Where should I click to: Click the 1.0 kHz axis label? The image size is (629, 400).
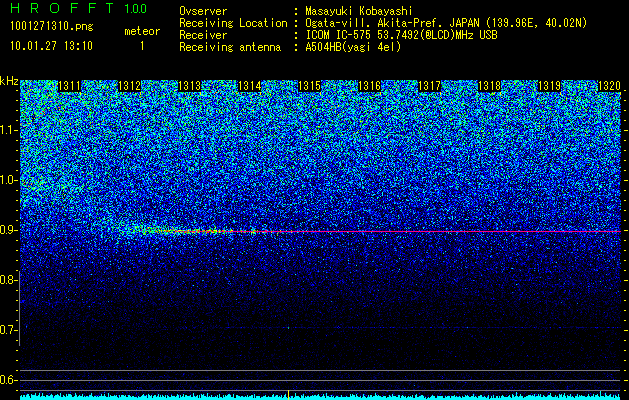(8, 180)
